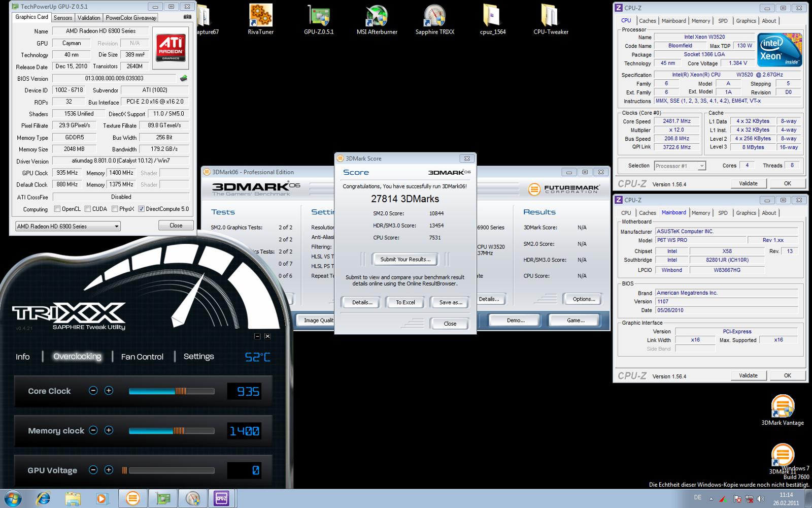Viewport: 812px width, 508px height.
Task: Switch to TRIXX taskbar button
Action: click(192, 499)
